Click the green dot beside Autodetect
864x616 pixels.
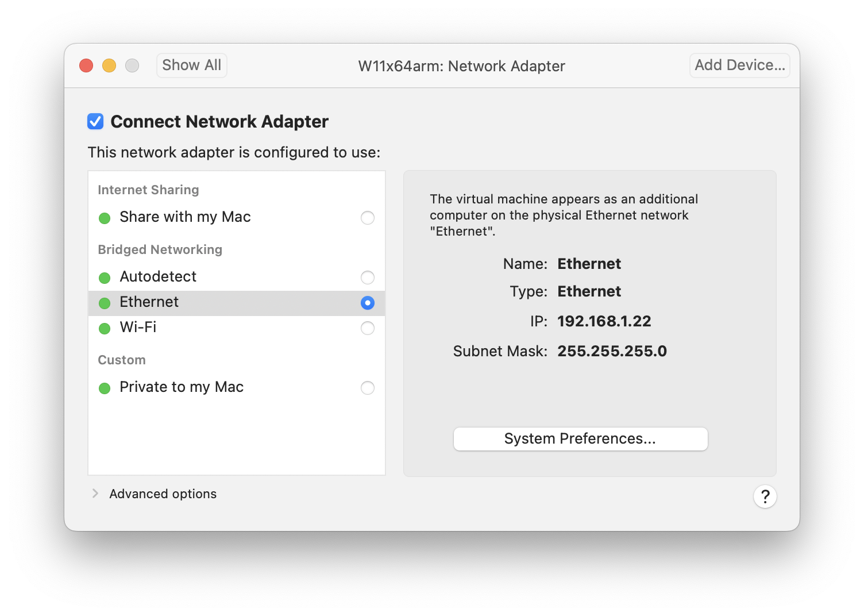(x=105, y=278)
